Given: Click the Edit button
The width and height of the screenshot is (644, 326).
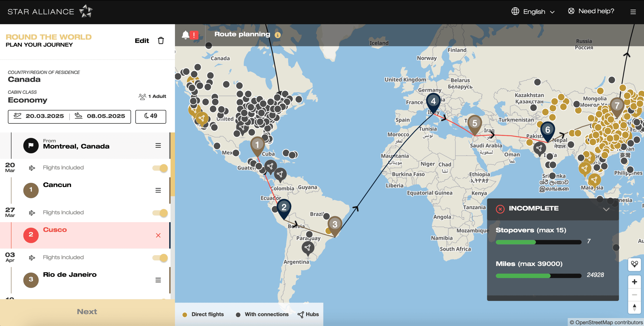Looking at the screenshot, I should [x=142, y=41].
